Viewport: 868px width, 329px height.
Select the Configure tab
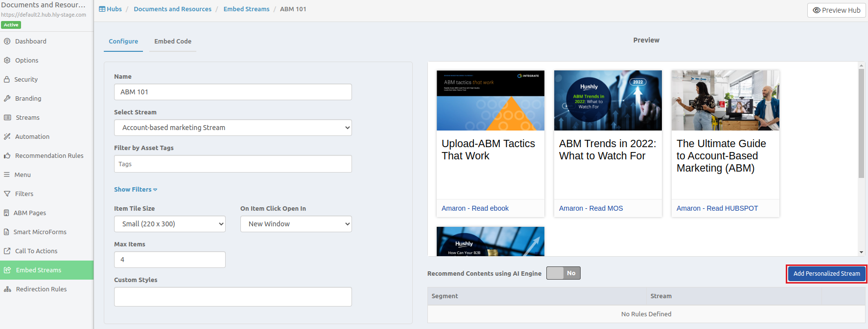(x=123, y=42)
